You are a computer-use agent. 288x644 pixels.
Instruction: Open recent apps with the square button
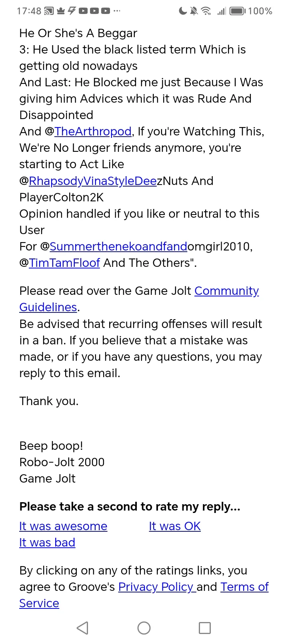(x=205, y=628)
